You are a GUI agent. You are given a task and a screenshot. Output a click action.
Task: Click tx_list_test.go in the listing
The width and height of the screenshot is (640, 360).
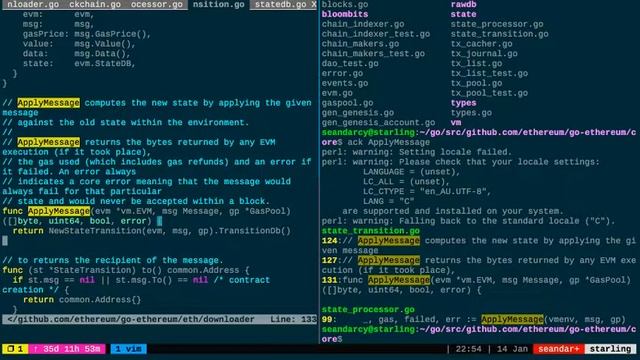(x=489, y=73)
